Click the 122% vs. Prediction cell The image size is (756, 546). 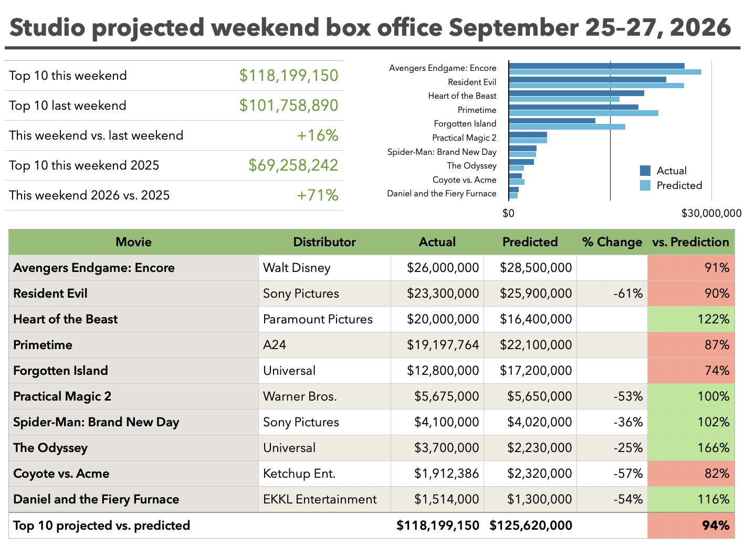coord(691,319)
